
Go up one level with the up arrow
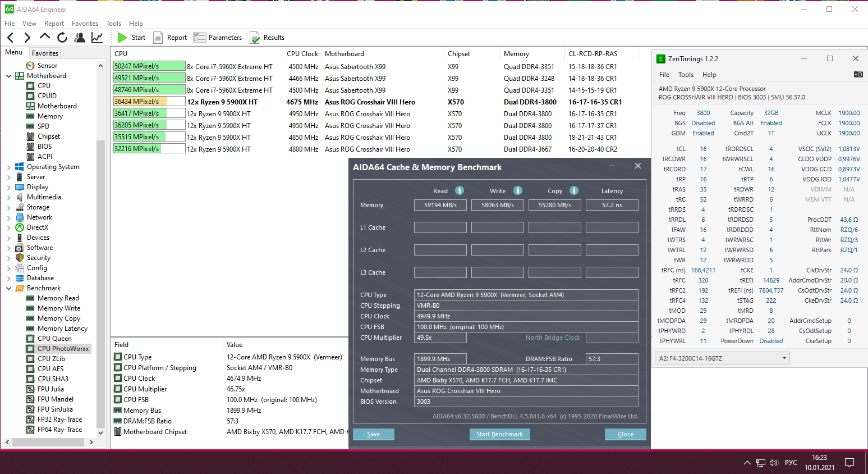pyautogui.click(x=45, y=37)
